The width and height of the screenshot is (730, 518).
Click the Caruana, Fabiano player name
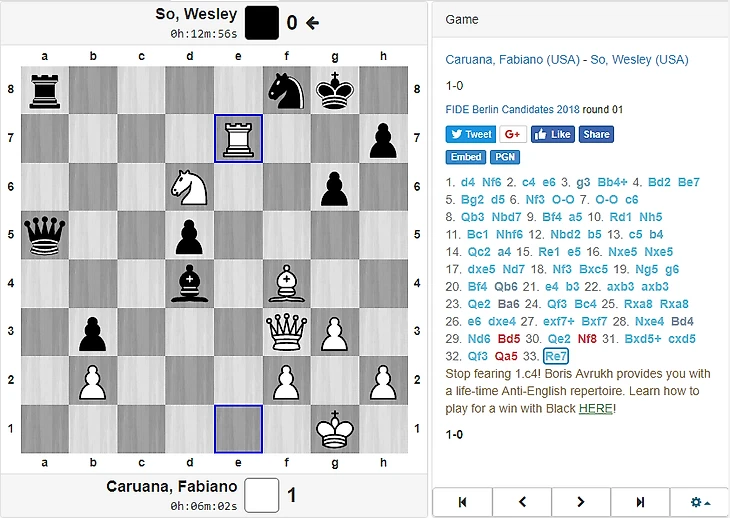(x=172, y=486)
